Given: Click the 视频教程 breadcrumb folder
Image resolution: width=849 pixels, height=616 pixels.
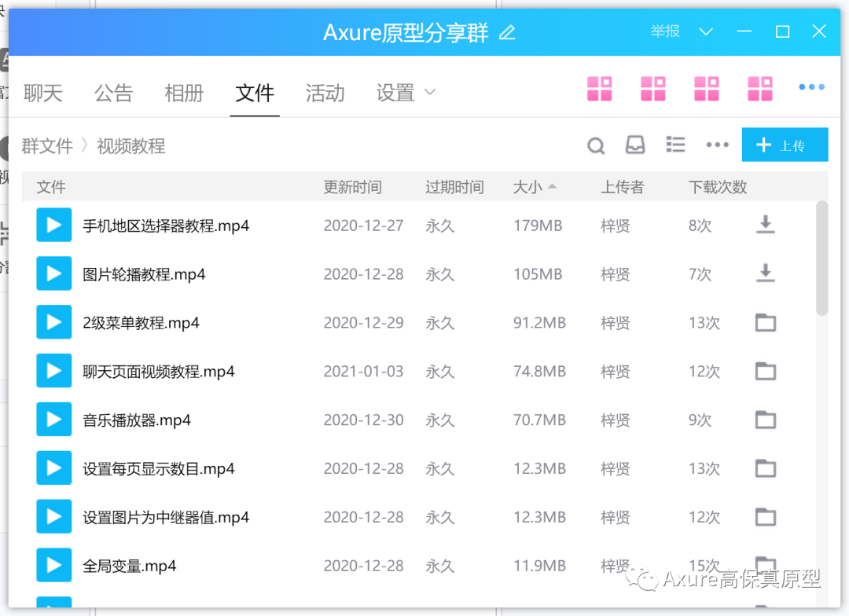Looking at the screenshot, I should click(x=131, y=146).
